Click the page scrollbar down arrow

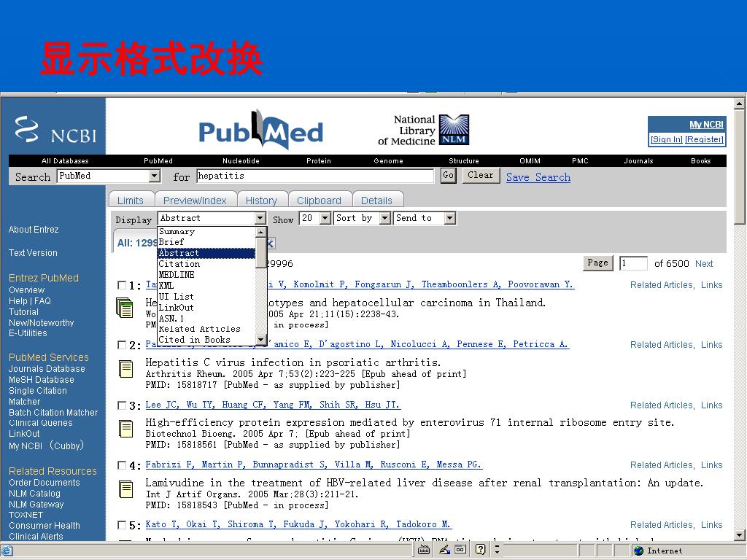coord(739,534)
